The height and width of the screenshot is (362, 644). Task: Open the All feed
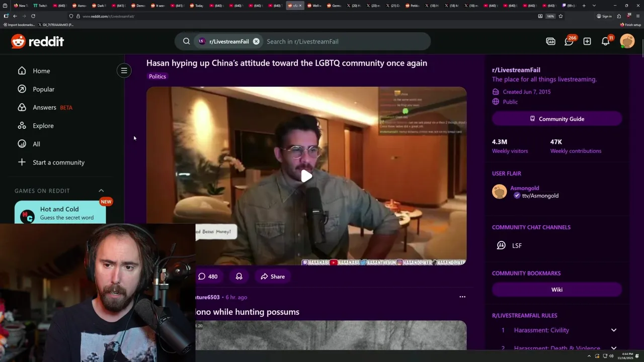coord(36,144)
